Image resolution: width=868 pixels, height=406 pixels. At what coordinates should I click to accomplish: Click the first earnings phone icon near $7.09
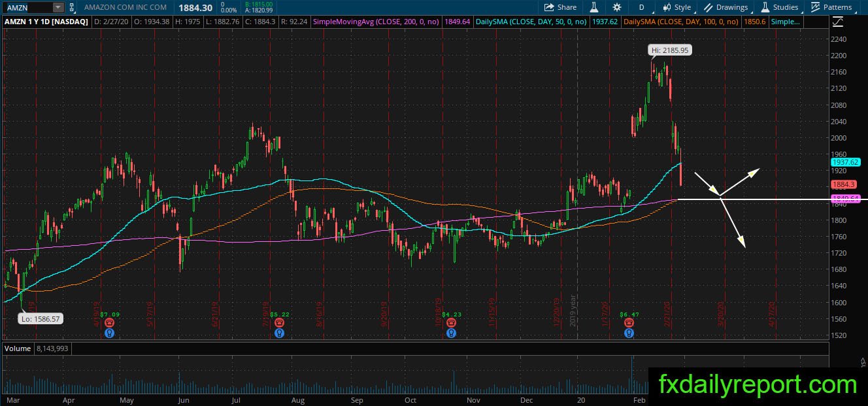(x=110, y=323)
